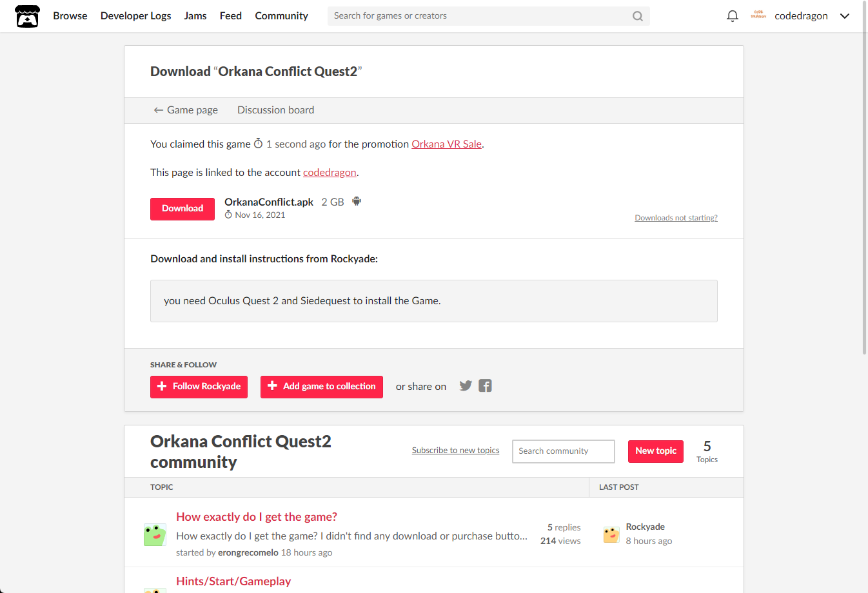Click Rockyade's last post avatar
This screenshot has width=868, height=593.
[611, 534]
